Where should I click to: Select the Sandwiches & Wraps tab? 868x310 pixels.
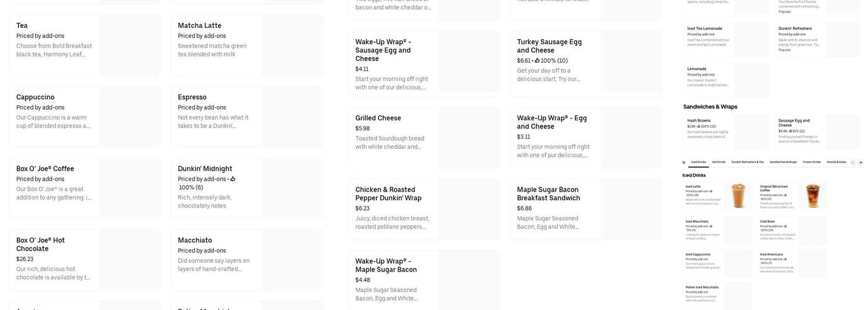click(x=783, y=162)
